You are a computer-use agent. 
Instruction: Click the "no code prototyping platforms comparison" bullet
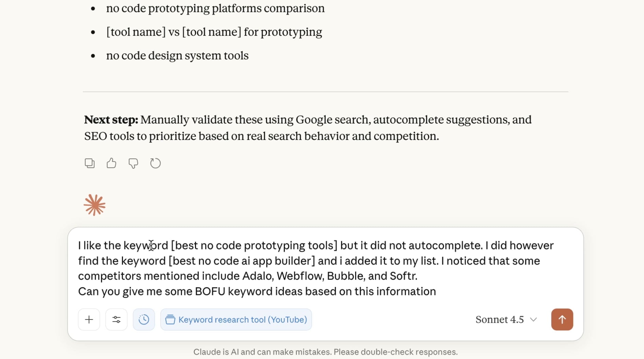coord(215,8)
